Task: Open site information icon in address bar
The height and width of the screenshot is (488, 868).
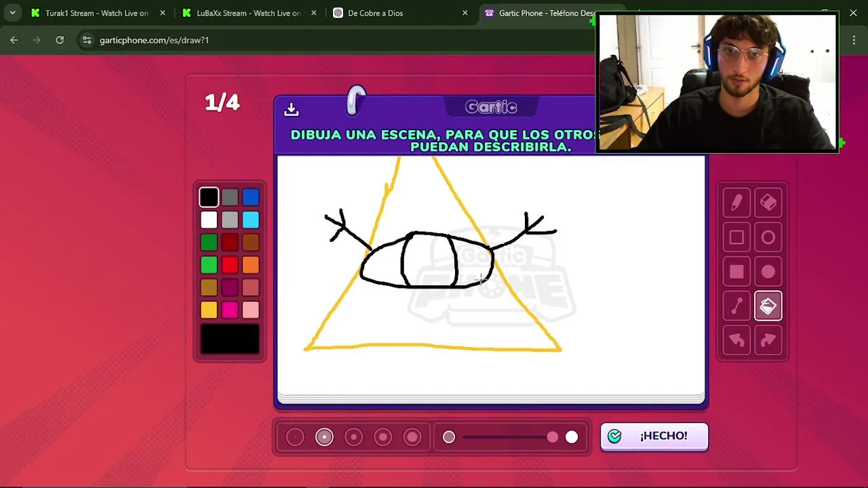Action: click(x=87, y=40)
